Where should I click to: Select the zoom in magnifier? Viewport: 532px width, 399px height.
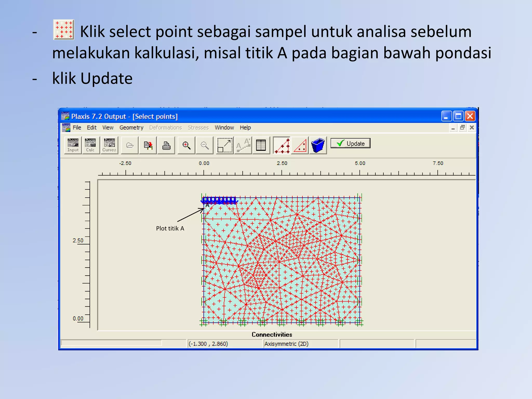[x=186, y=145]
